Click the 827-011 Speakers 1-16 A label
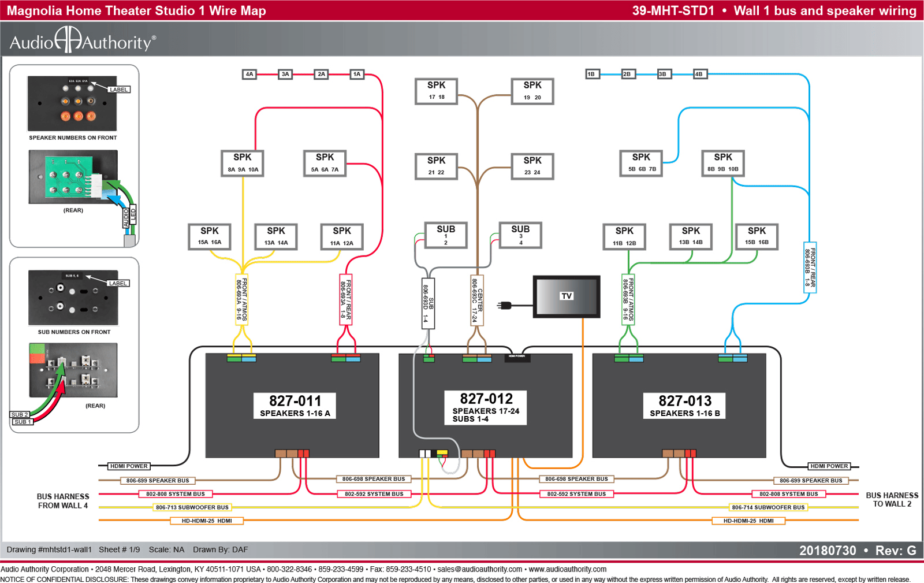This screenshot has height=583, width=924. coord(295,406)
